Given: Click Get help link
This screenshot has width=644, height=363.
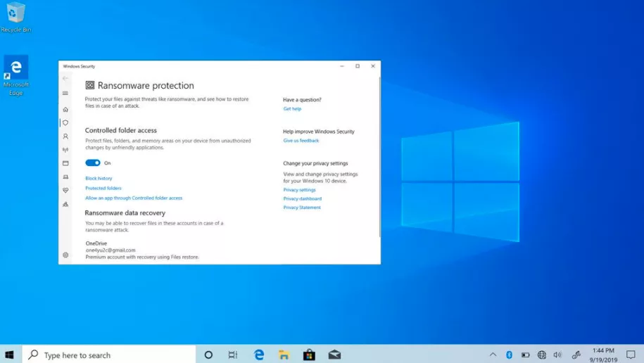Looking at the screenshot, I should [x=292, y=109].
